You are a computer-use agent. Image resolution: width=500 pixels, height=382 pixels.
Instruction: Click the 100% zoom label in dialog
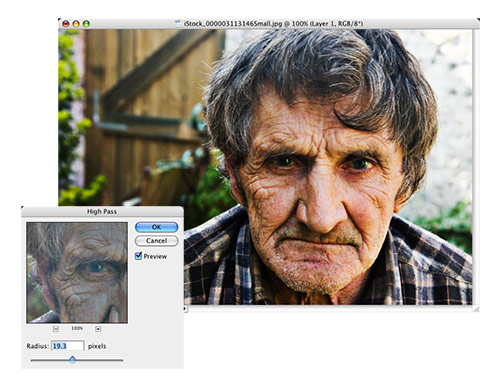[77, 328]
